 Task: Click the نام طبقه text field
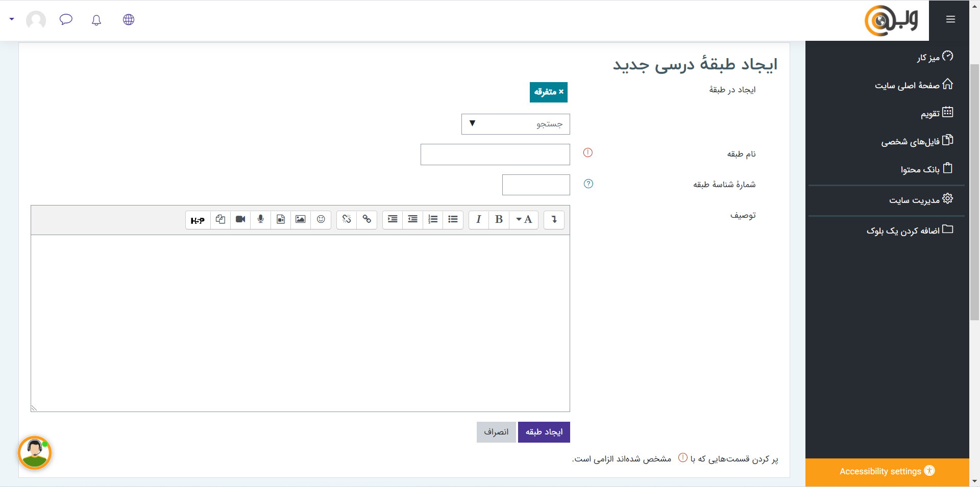point(495,155)
